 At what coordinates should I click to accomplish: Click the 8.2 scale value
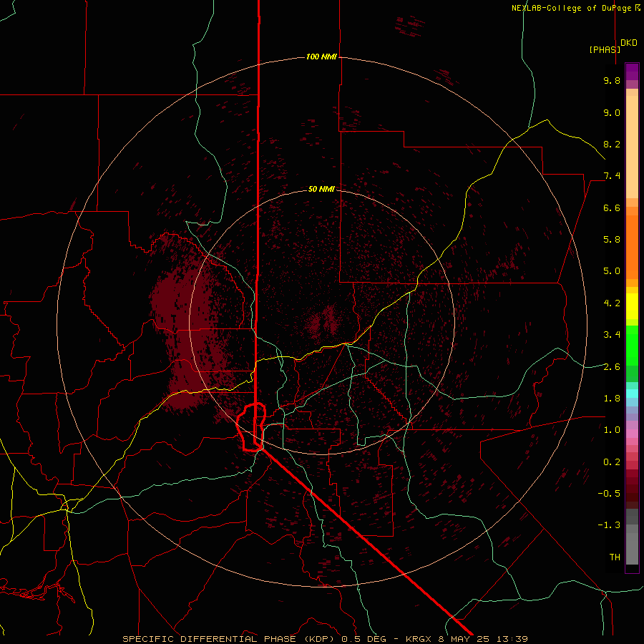(x=612, y=144)
